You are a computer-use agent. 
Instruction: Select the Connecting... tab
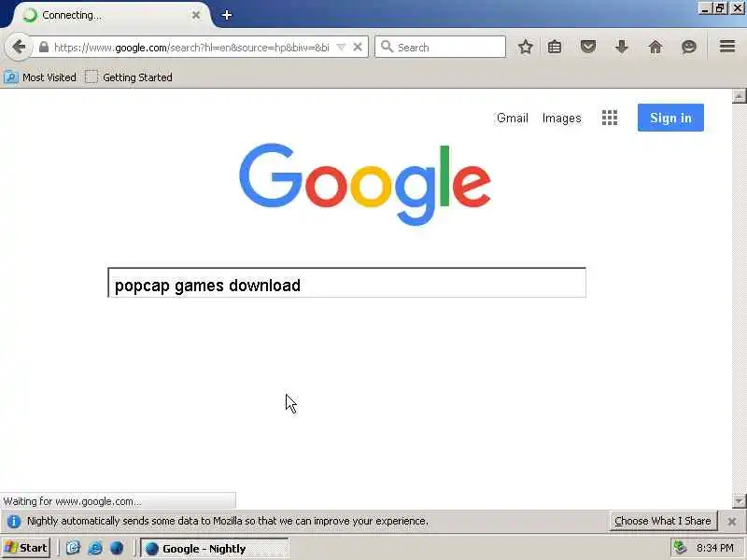tap(111, 15)
